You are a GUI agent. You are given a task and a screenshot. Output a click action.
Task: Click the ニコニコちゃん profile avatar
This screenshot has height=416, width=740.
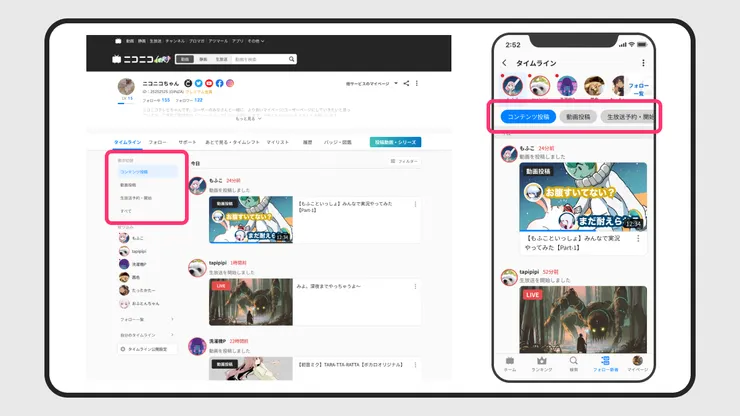point(126,86)
